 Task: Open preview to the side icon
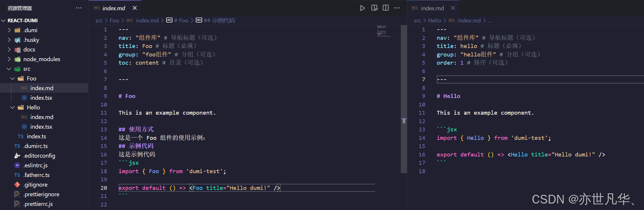click(x=374, y=8)
